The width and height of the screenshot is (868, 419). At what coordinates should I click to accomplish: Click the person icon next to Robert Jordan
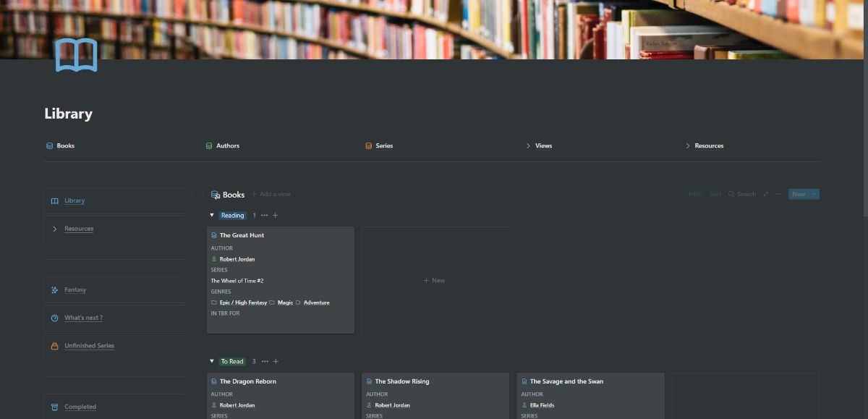[213, 259]
